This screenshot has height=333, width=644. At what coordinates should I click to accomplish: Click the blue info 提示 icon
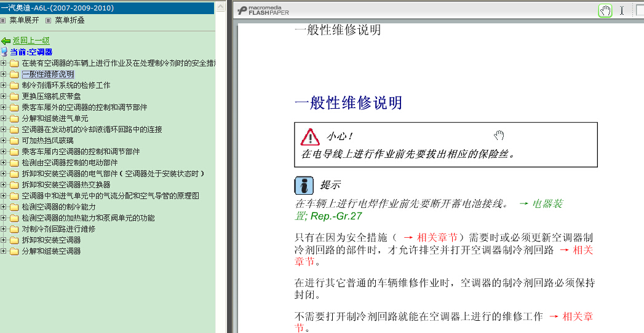(304, 186)
